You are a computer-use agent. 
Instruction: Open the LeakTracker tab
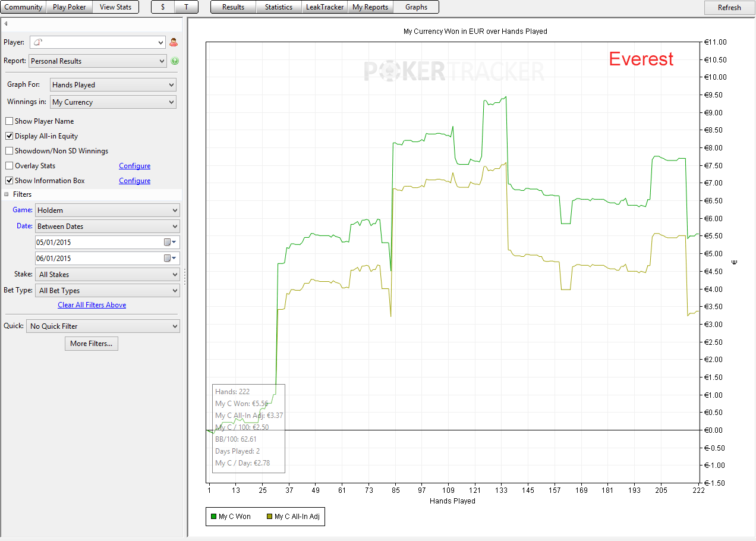325,7
